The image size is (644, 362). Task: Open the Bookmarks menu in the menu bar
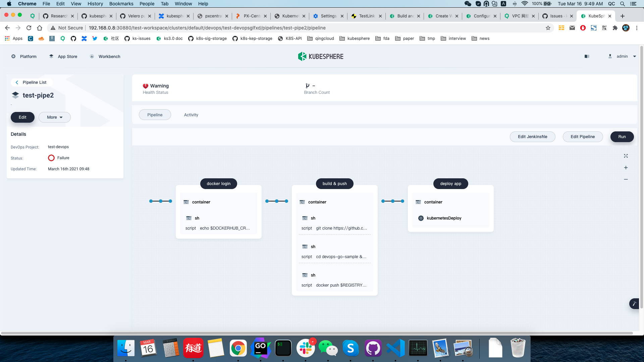pos(121,4)
